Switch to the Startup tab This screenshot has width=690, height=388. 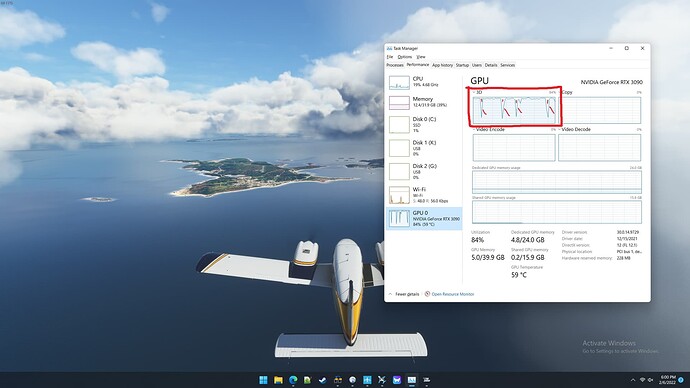[x=462, y=65]
